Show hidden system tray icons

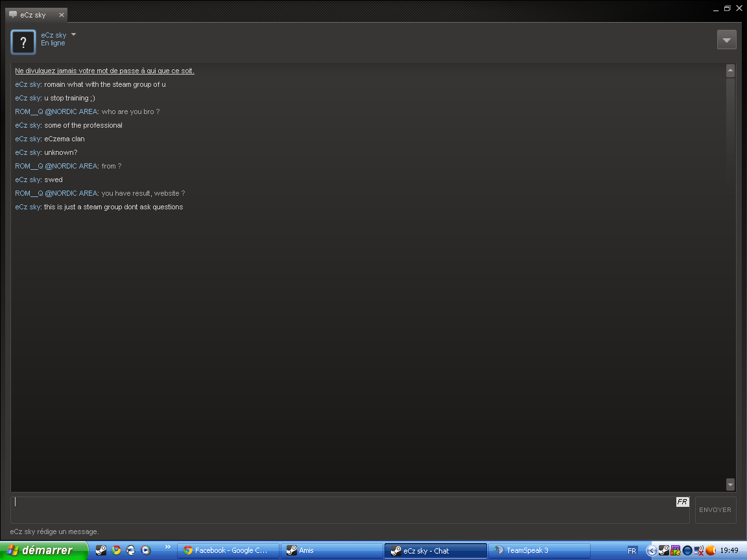(x=652, y=551)
